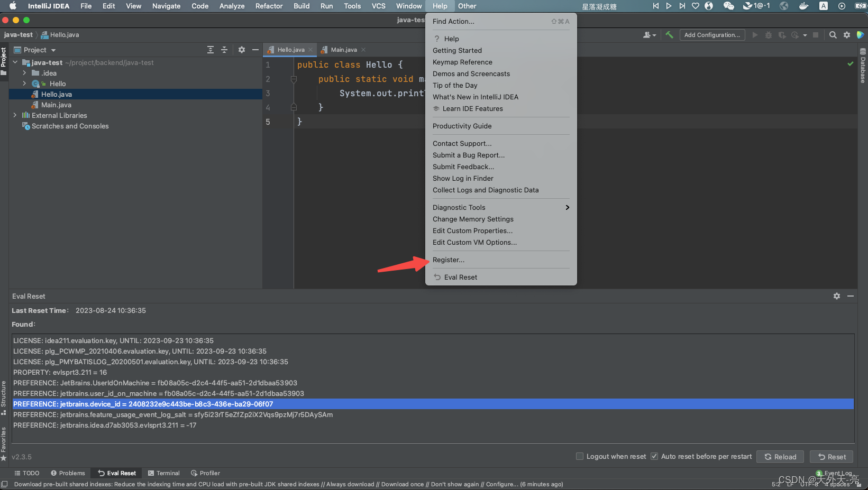The height and width of the screenshot is (490, 868).
Task: Collapse the java-test project root node
Action: coord(15,62)
